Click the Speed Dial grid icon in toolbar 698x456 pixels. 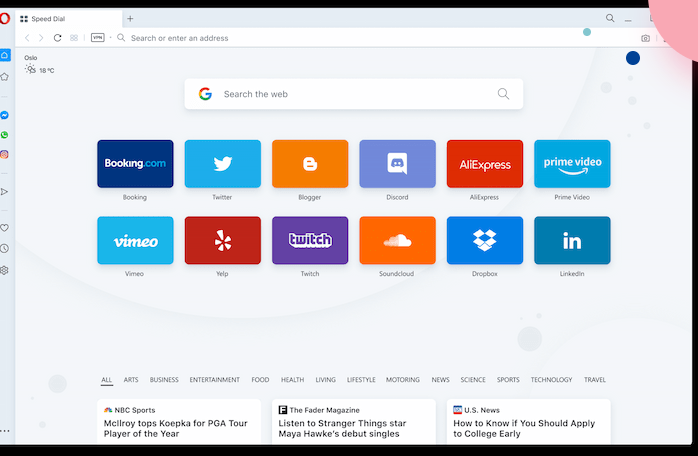(74, 38)
